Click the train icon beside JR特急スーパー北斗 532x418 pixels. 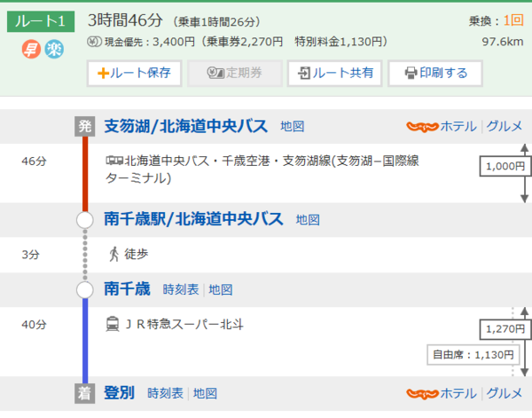click(x=113, y=324)
